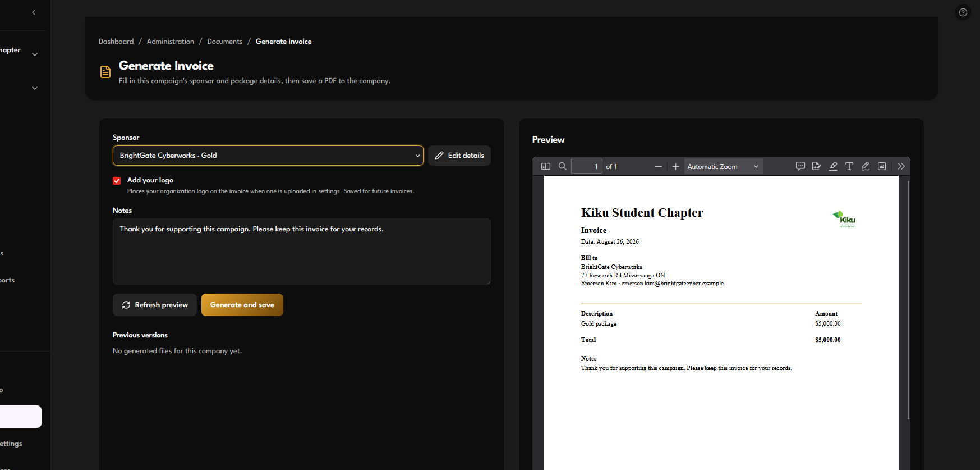The height and width of the screenshot is (470, 980).
Task: Select the highlight tool in PDF toolbar
Action: pos(833,166)
